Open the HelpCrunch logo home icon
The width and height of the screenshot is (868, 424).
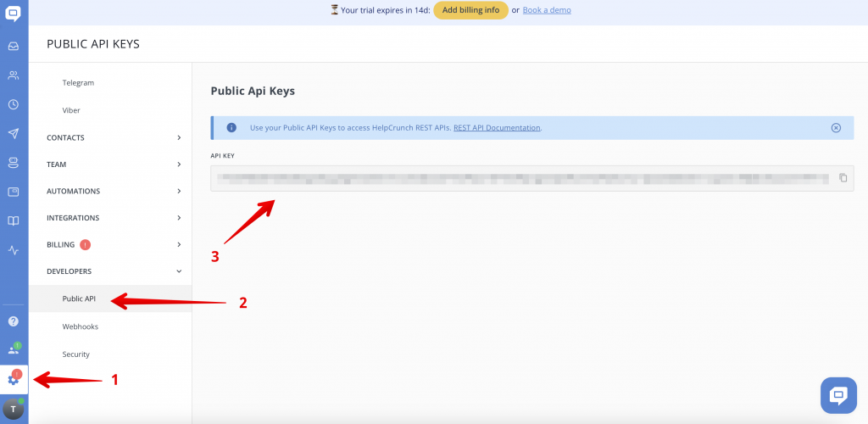[x=14, y=14]
